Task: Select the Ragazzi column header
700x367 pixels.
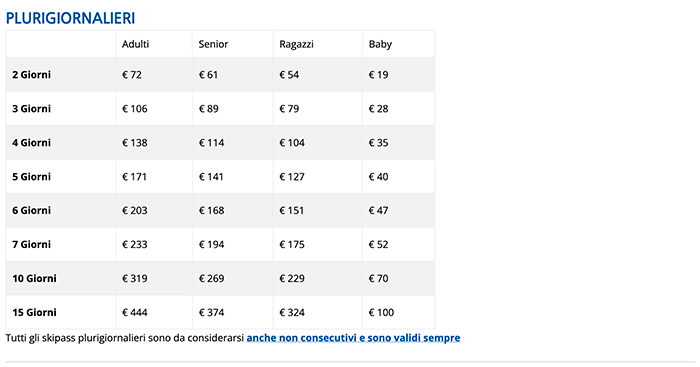Action: click(x=296, y=44)
